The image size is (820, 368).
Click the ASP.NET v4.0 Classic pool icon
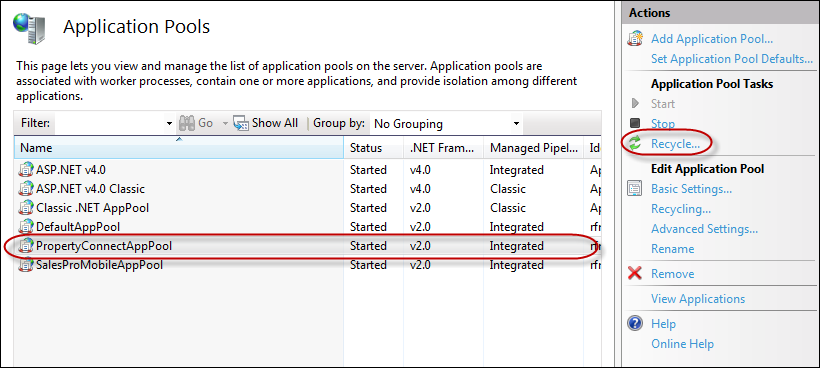point(26,189)
